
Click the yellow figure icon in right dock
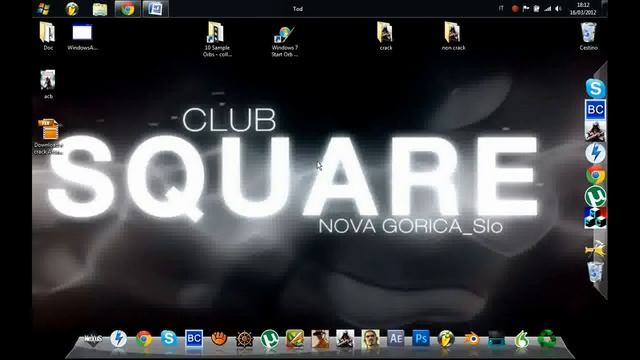point(596,249)
